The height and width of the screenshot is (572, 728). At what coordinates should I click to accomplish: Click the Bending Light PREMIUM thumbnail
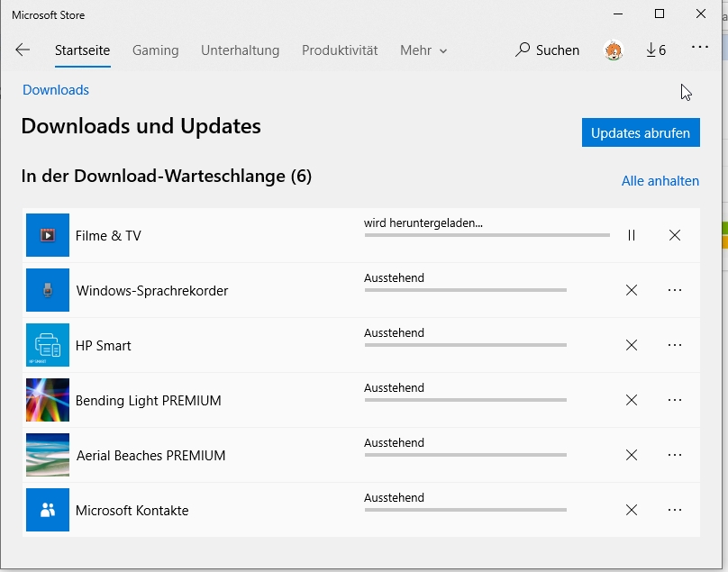pos(48,400)
